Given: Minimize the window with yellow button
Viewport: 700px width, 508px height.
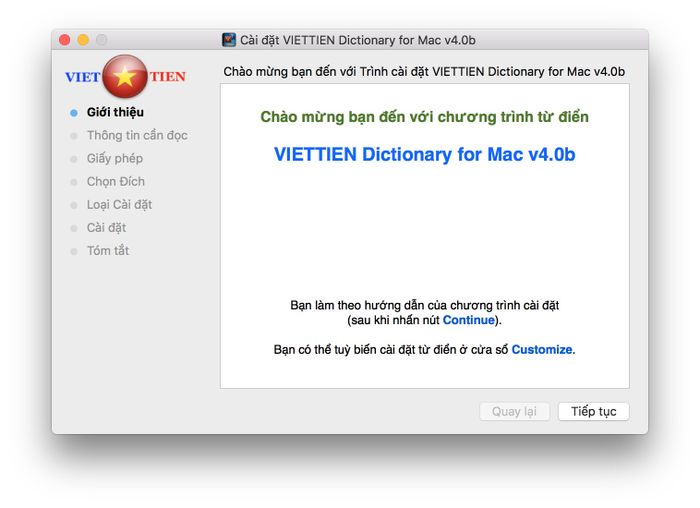Looking at the screenshot, I should (83, 40).
